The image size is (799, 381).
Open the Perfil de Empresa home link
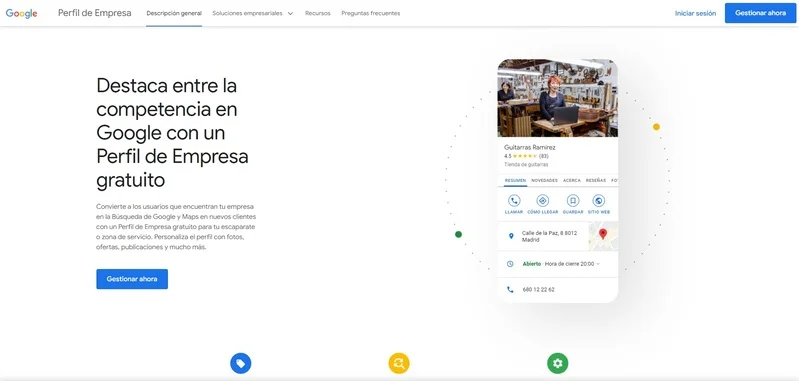[x=95, y=13]
